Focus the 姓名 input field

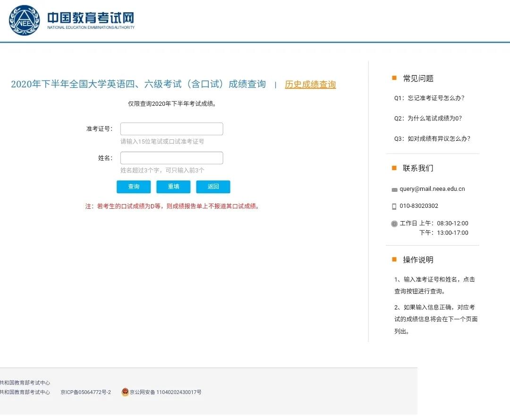point(172,158)
